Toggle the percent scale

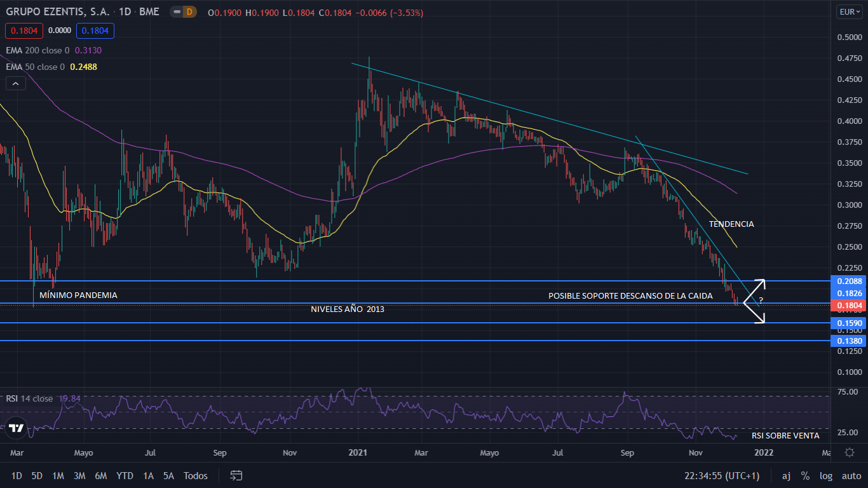(805, 475)
